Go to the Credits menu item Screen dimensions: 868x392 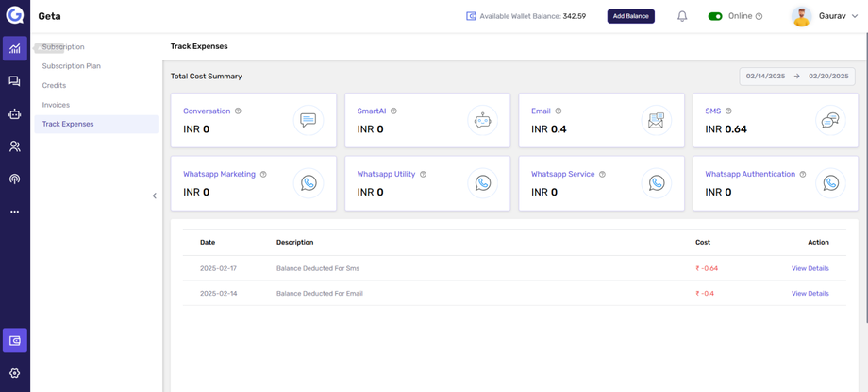coord(54,85)
